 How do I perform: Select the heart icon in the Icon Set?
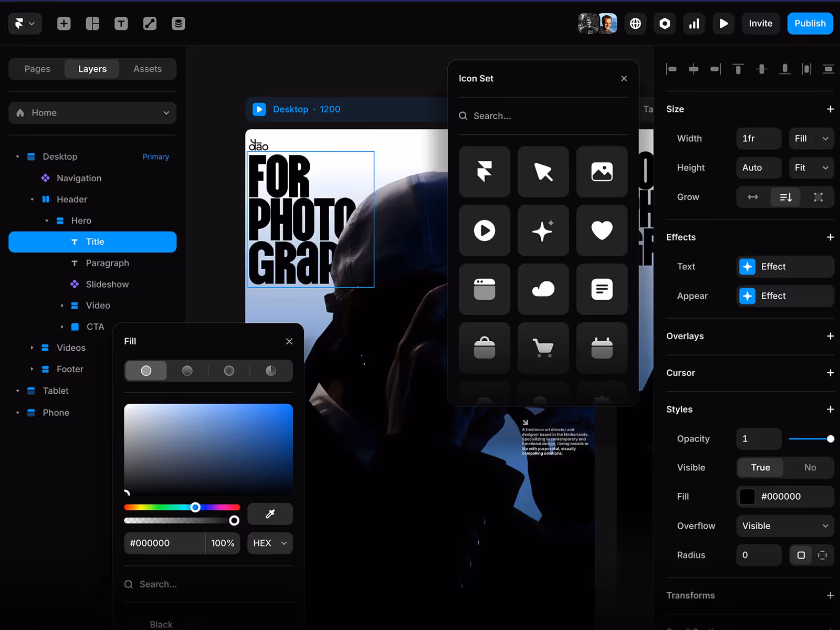pyautogui.click(x=602, y=230)
